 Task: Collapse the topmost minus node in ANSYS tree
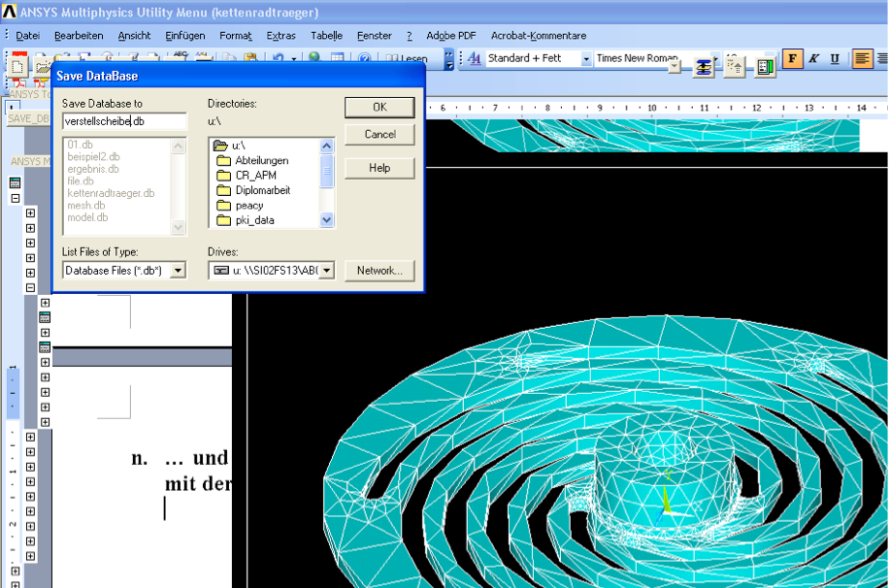(x=16, y=198)
